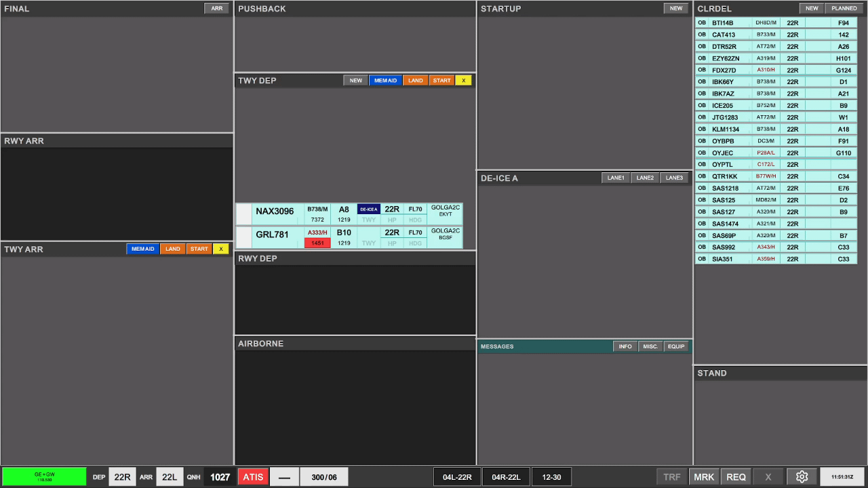This screenshot has height=488, width=868.
Task: Click the wind 300/06 field
Action: 324,476
